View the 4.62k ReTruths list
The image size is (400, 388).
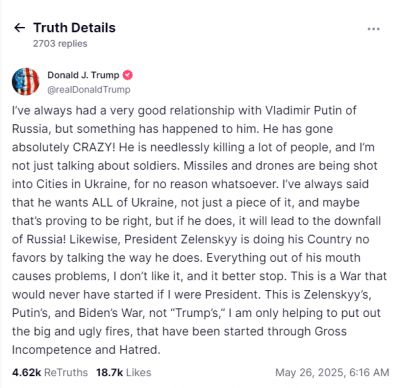tap(50, 372)
